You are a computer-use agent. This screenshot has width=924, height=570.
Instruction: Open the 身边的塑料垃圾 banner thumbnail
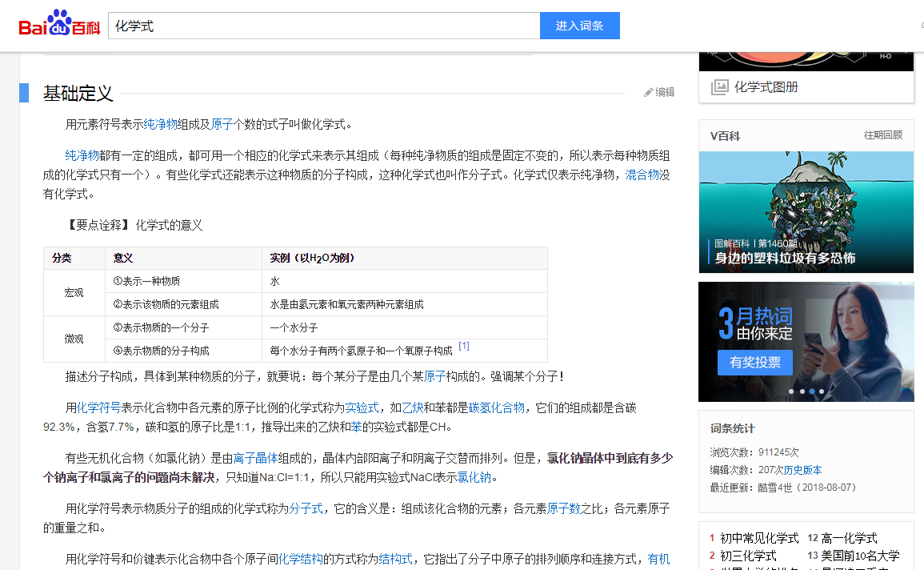click(806, 212)
